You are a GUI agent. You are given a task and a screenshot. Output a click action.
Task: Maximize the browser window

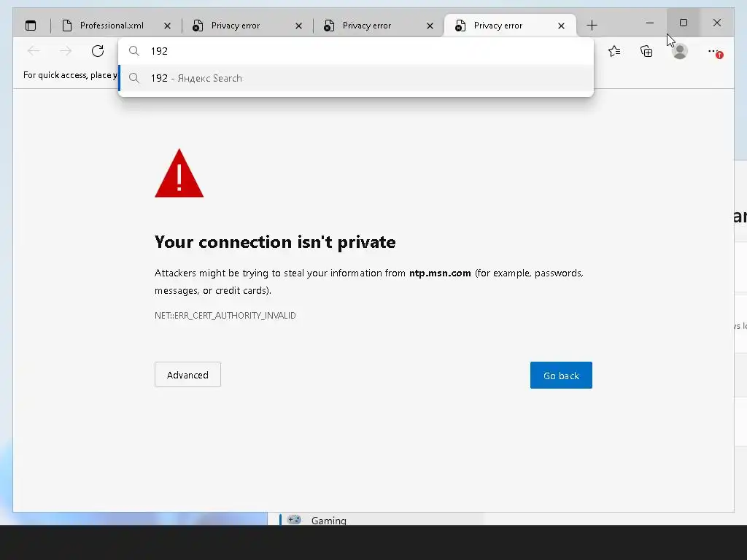[683, 23]
